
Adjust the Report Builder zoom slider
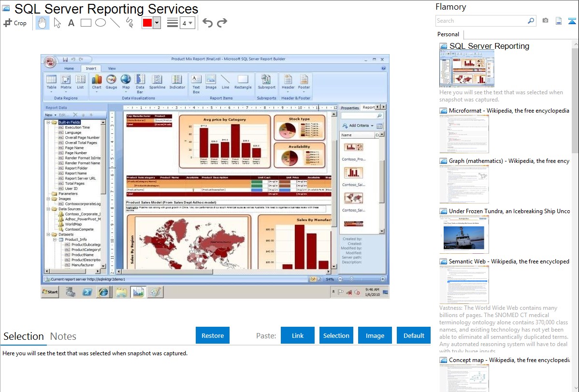[351, 279]
